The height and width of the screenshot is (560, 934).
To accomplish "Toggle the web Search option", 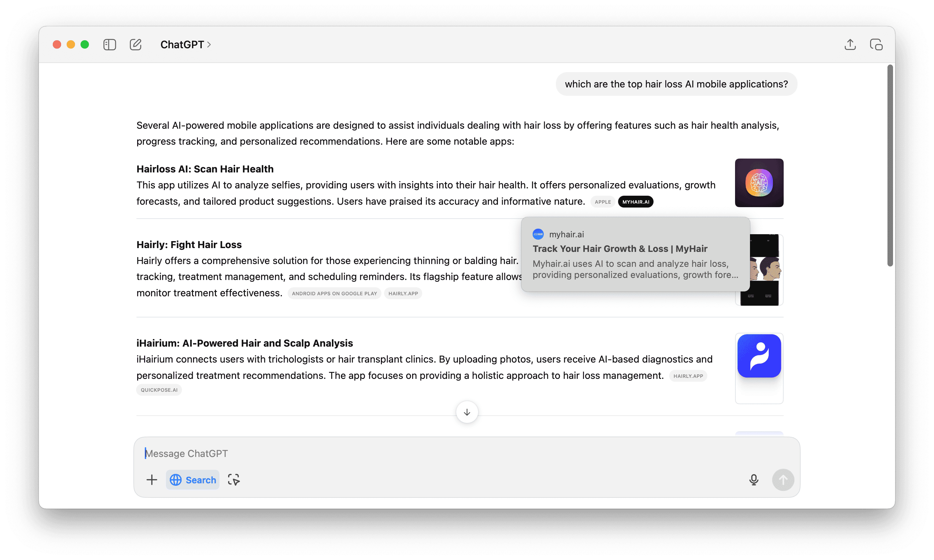I will pyautogui.click(x=193, y=480).
